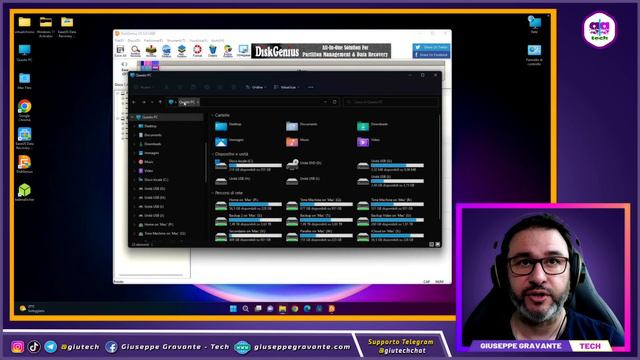Switch Explorer to details view toggle
The height and width of the screenshot is (360, 640).
tap(431, 244)
